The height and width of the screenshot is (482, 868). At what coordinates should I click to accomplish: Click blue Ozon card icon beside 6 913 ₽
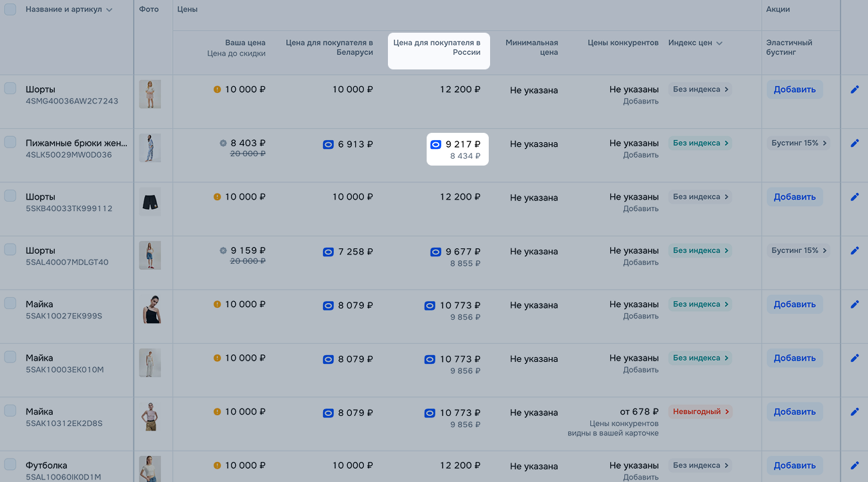pyautogui.click(x=328, y=144)
